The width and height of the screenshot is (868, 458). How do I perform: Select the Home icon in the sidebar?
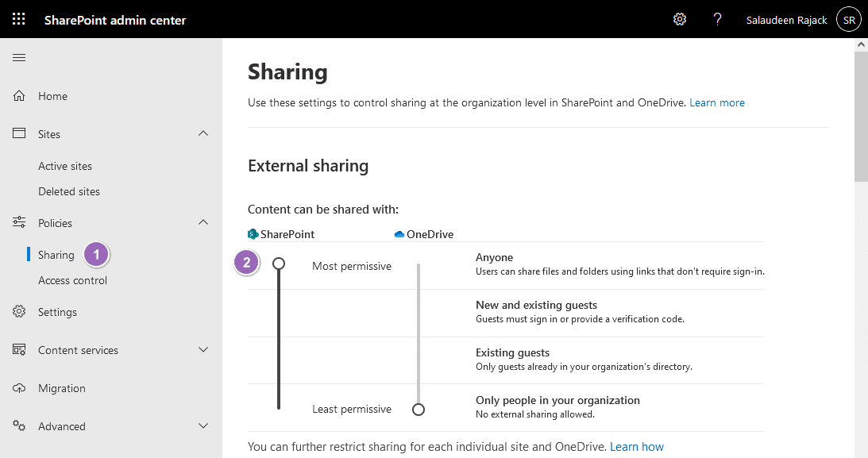click(19, 95)
